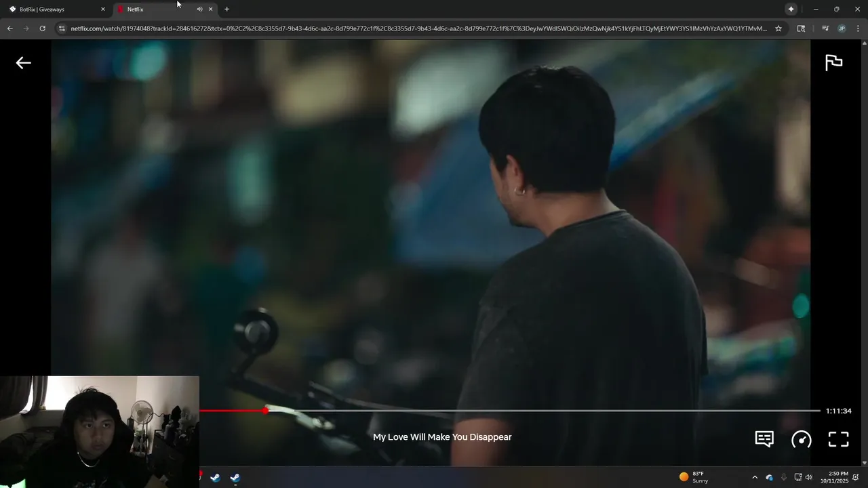Show hidden system tray icons

tap(754, 477)
